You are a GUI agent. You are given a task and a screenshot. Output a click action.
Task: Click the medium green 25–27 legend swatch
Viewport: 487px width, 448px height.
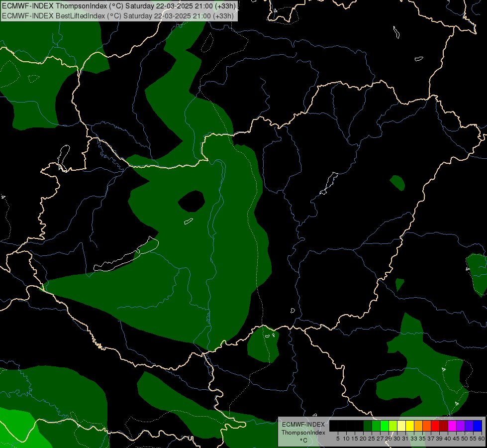point(376,426)
